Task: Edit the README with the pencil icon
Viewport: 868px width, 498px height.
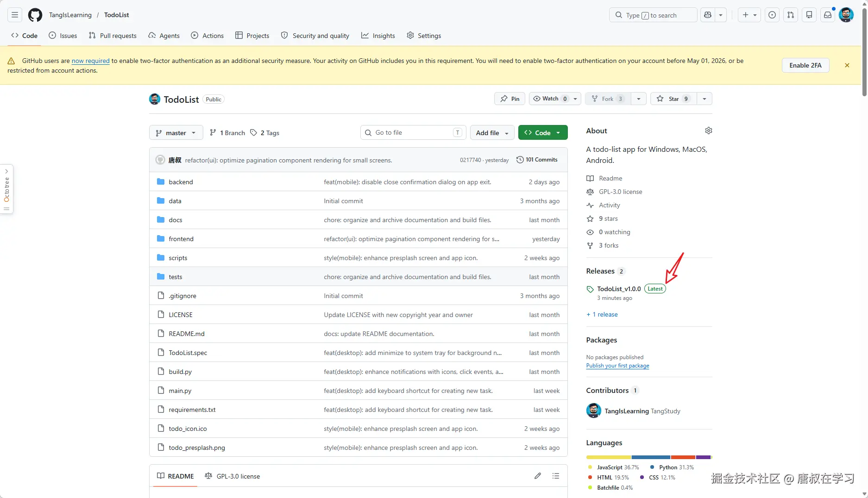Action: [538, 476]
